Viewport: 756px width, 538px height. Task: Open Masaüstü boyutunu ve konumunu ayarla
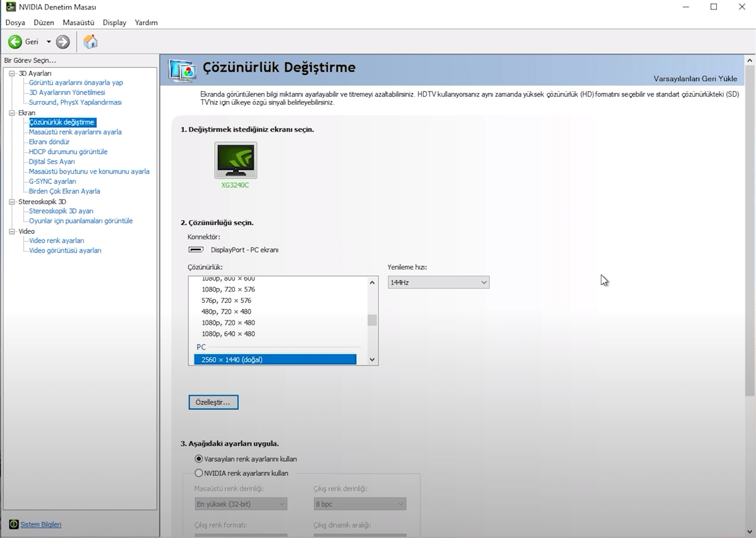tap(89, 171)
